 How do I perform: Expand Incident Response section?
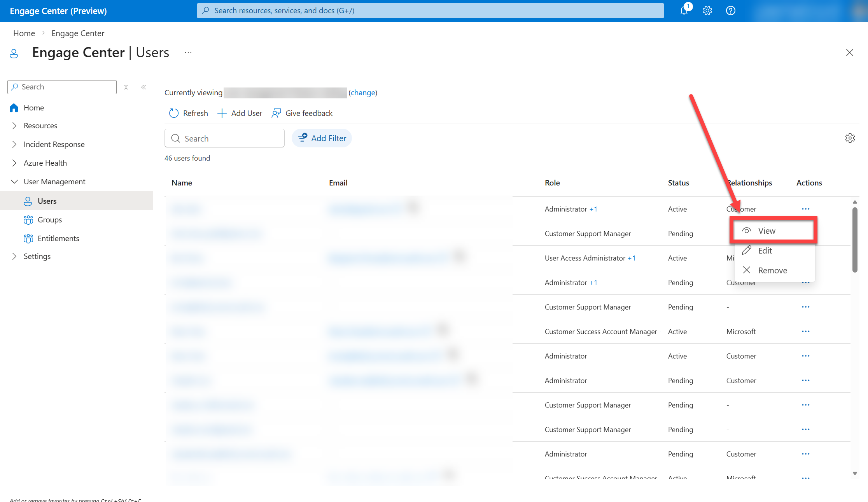click(14, 144)
